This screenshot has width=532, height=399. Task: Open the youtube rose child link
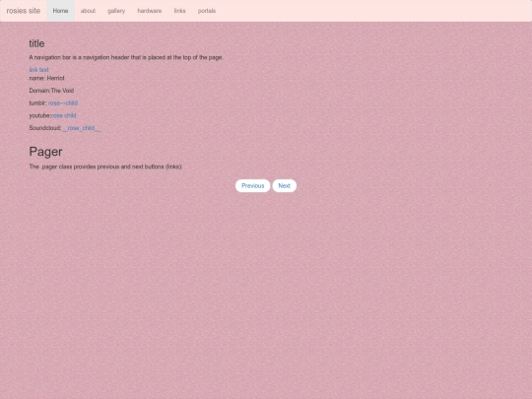[x=63, y=115]
